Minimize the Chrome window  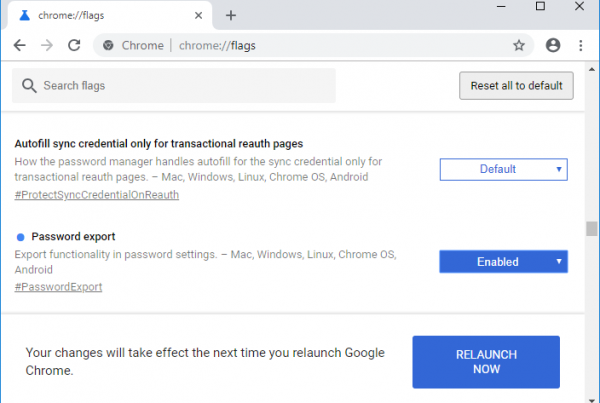click(x=501, y=7)
